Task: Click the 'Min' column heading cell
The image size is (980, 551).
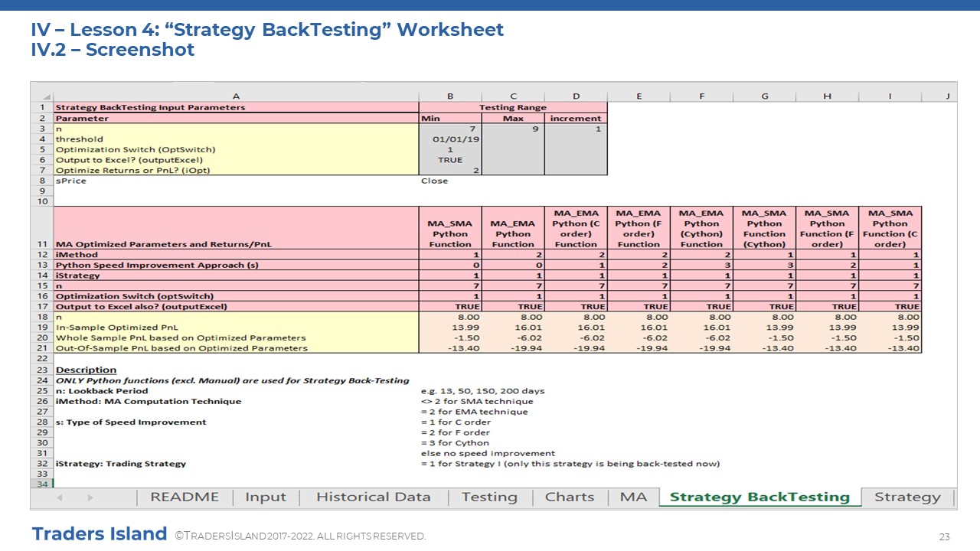Action: click(450, 119)
